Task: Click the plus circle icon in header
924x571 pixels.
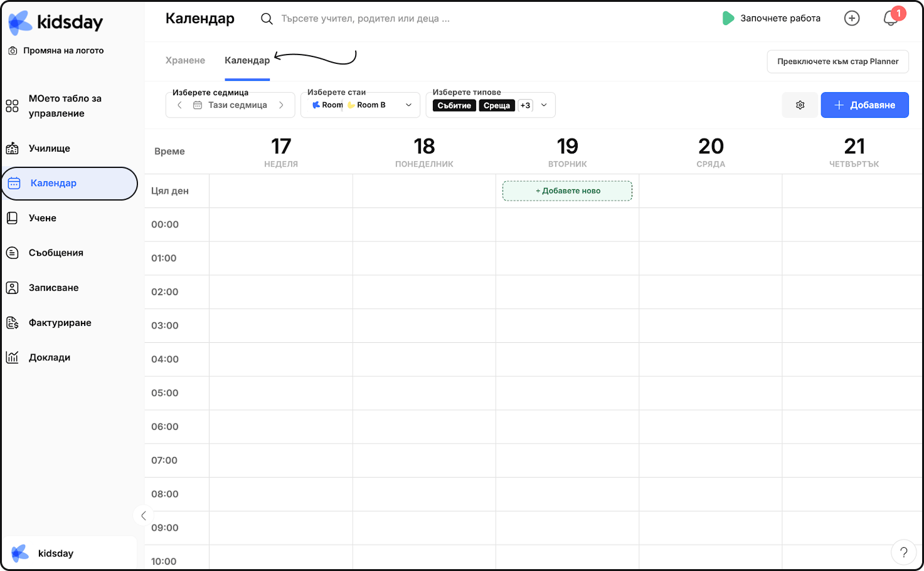Action: click(852, 18)
